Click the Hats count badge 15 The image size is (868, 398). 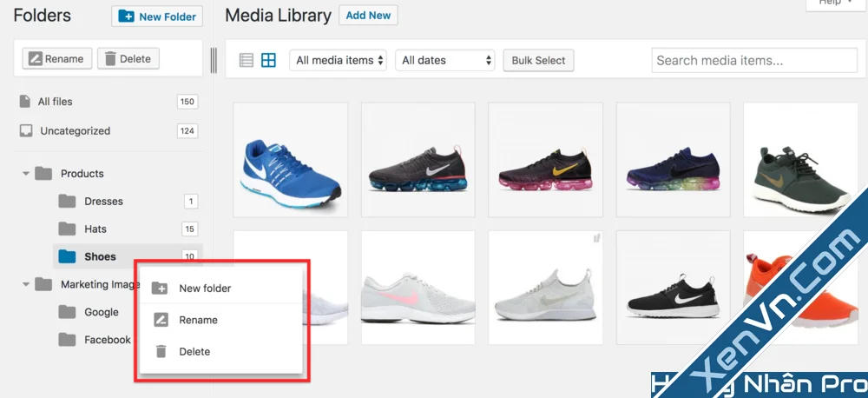coord(190,229)
